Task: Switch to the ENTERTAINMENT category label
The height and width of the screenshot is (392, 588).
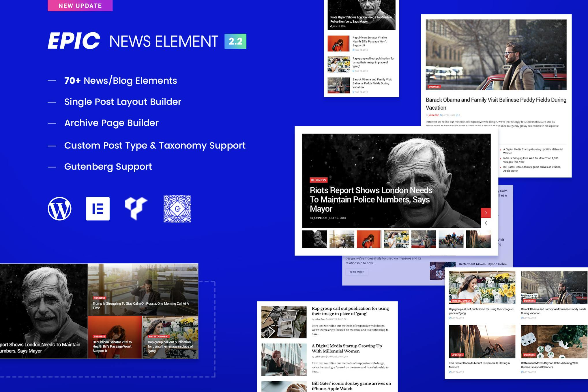Action: click(461, 300)
